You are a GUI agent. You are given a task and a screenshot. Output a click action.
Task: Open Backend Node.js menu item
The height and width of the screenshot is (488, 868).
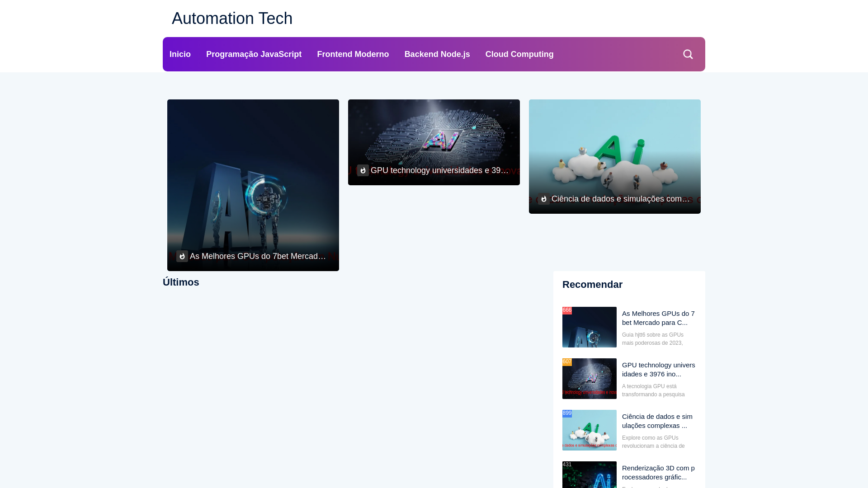coord(437,54)
